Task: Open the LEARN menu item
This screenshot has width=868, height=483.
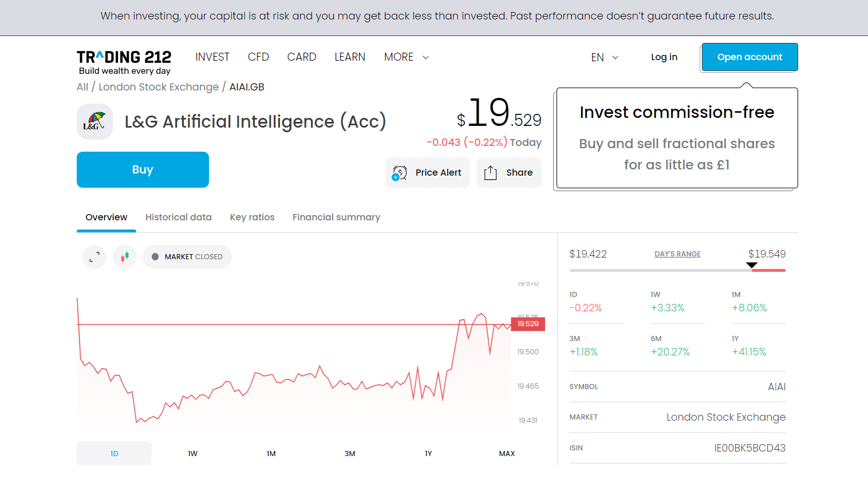Action: [350, 57]
